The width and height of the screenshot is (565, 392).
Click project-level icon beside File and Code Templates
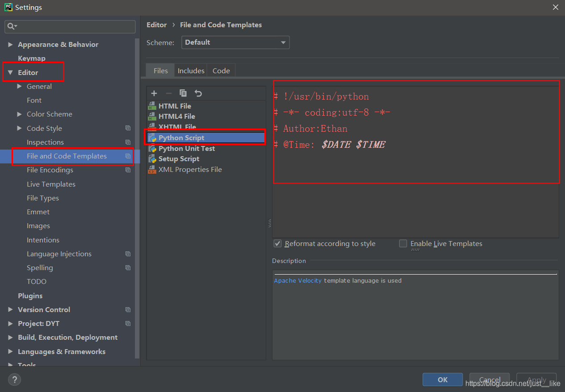click(128, 156)
